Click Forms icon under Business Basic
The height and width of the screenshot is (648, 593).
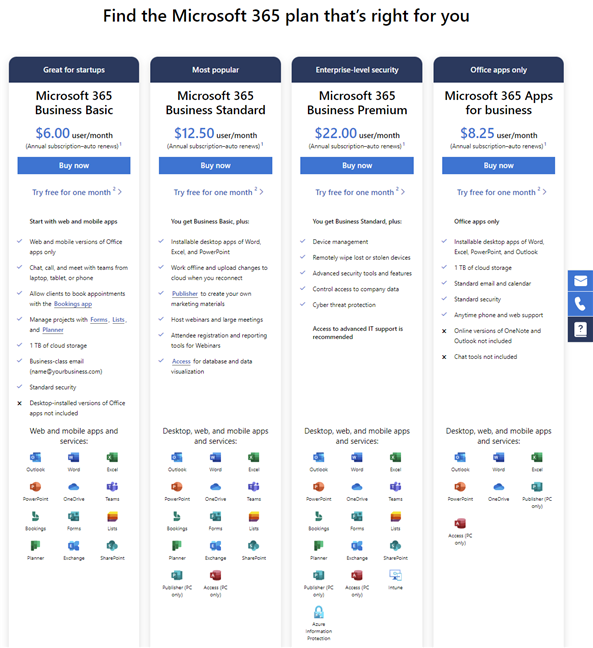[74, 516]
